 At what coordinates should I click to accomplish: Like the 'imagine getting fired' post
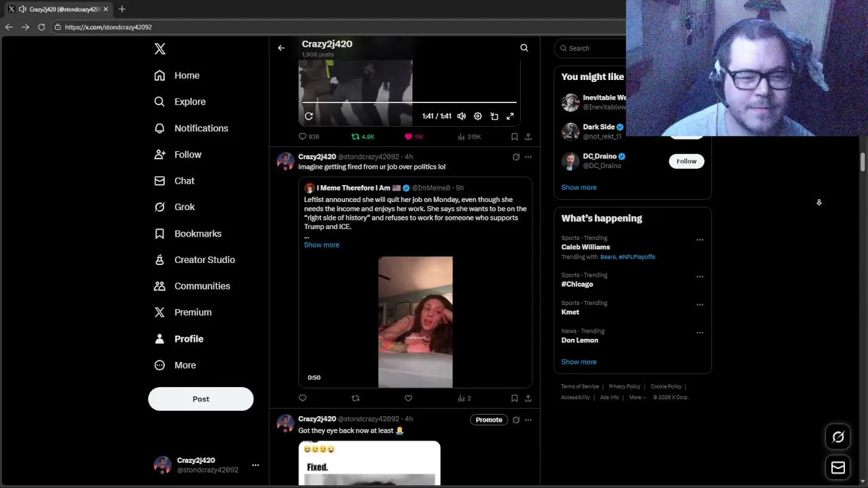[x=408, y=399]
